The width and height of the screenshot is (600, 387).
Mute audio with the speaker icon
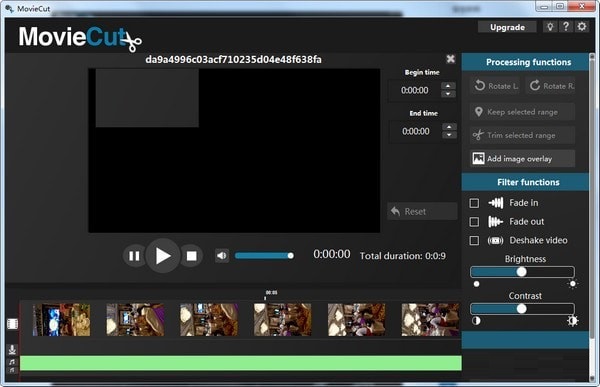(222, 255)
